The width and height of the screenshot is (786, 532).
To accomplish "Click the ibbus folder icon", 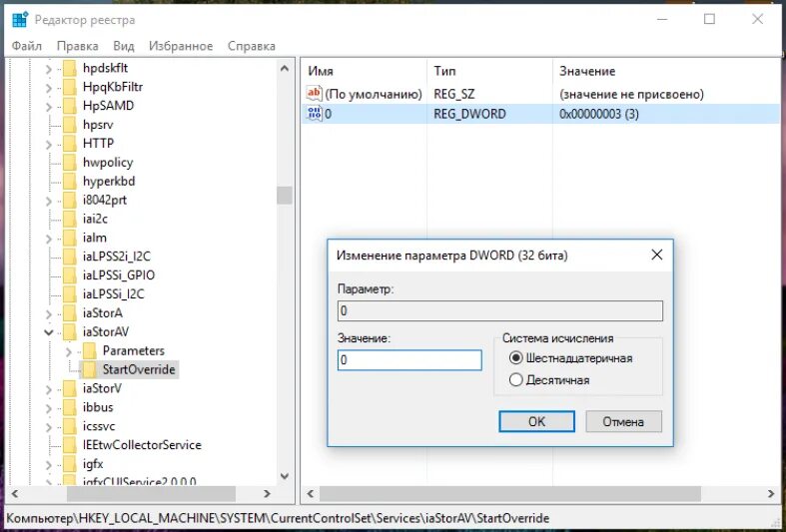I will (x=70, y=407).
